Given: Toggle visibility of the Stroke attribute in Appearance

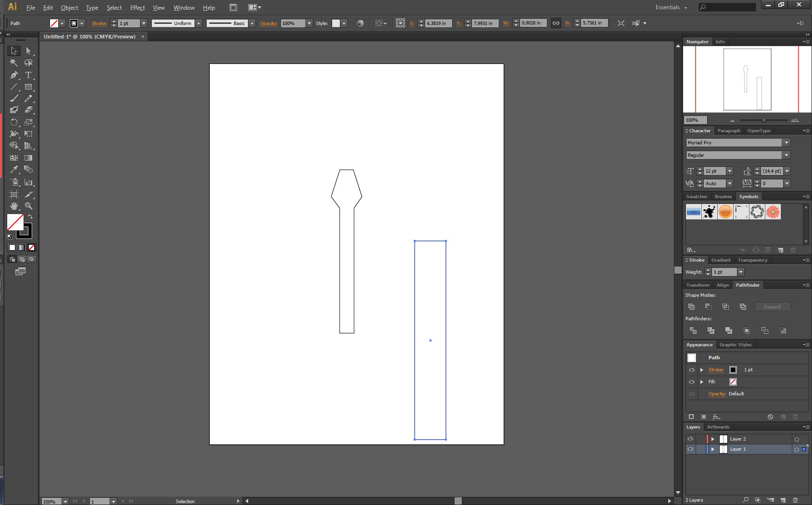Looking at the screenshot, I should pyautogui.click(x=691, y=370).
